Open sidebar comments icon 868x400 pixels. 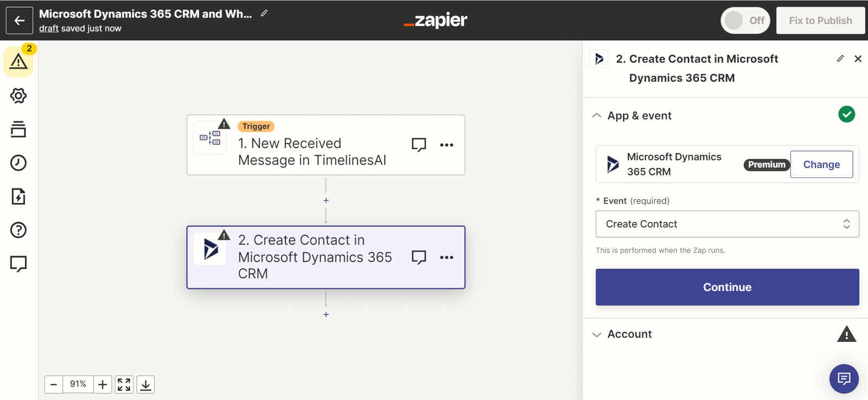pyautogui.click(x=18, y=264)
